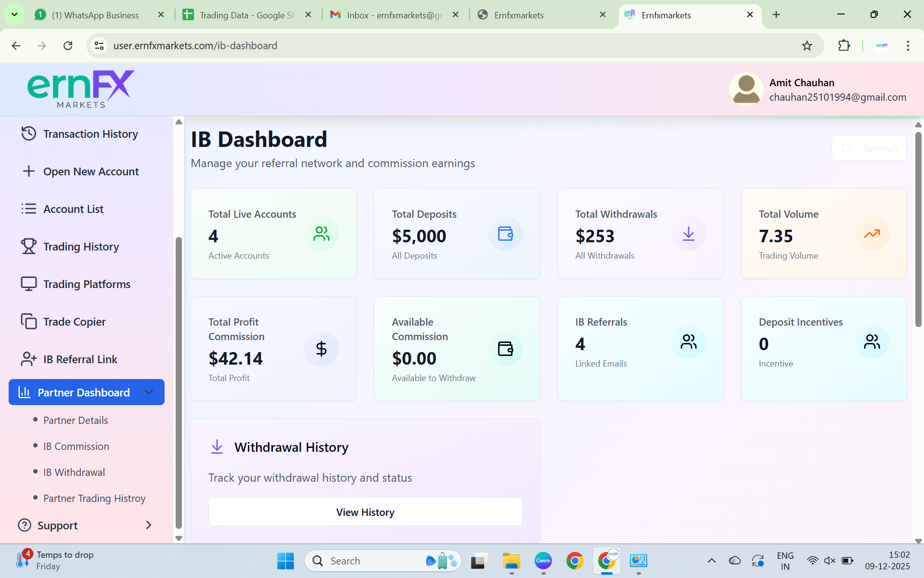
Task: Click the Trading History trophy icon
Action: pyautogui.click(x=28, y=246)
